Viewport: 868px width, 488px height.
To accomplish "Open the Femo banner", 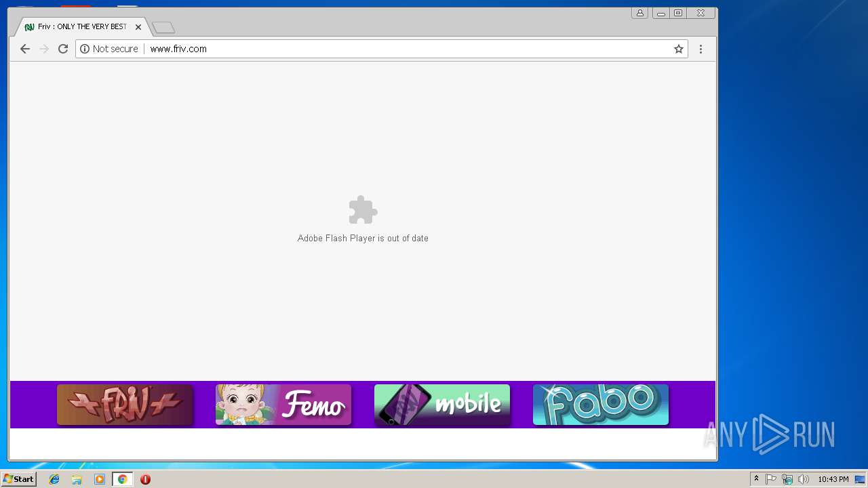I will tap(283, 405).
